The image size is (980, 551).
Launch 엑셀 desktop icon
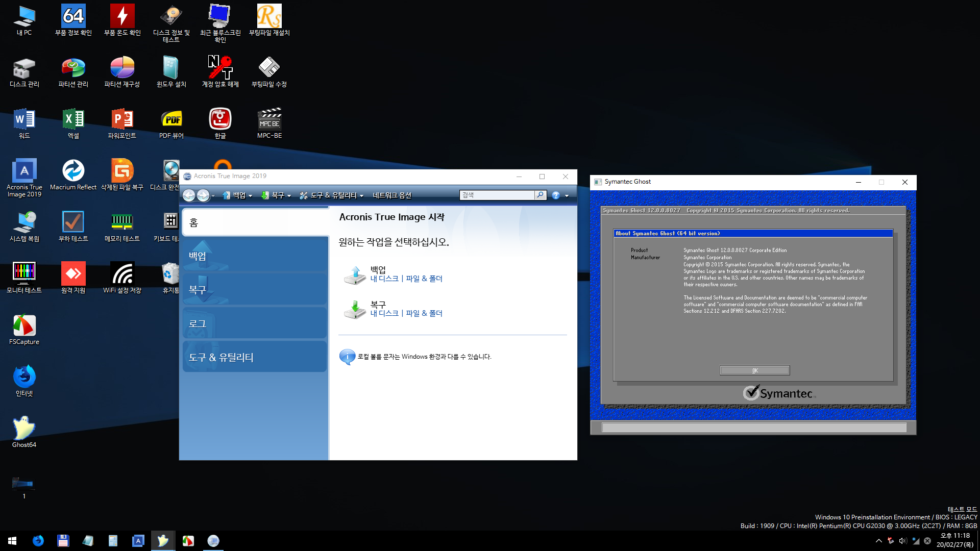click(73, 123)
